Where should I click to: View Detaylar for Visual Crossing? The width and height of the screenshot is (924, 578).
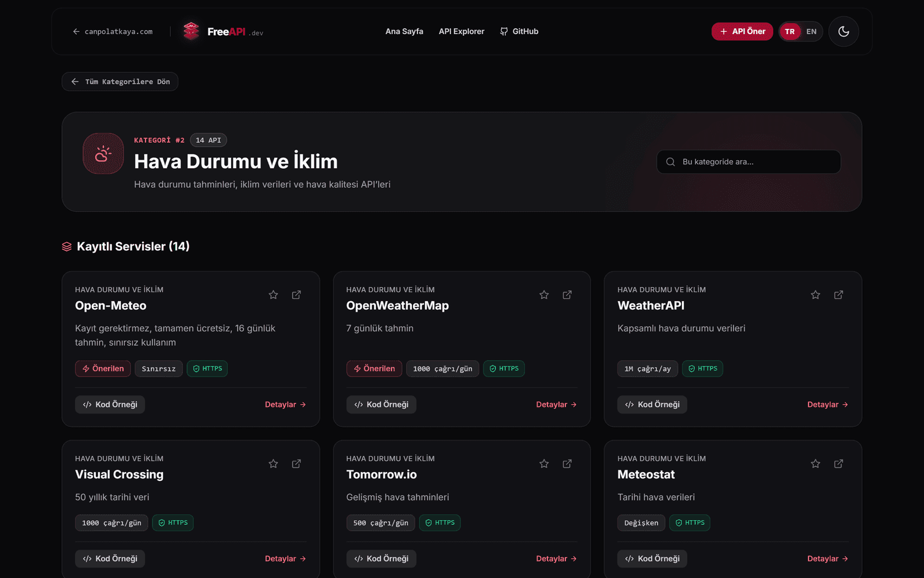pos(285,558)
